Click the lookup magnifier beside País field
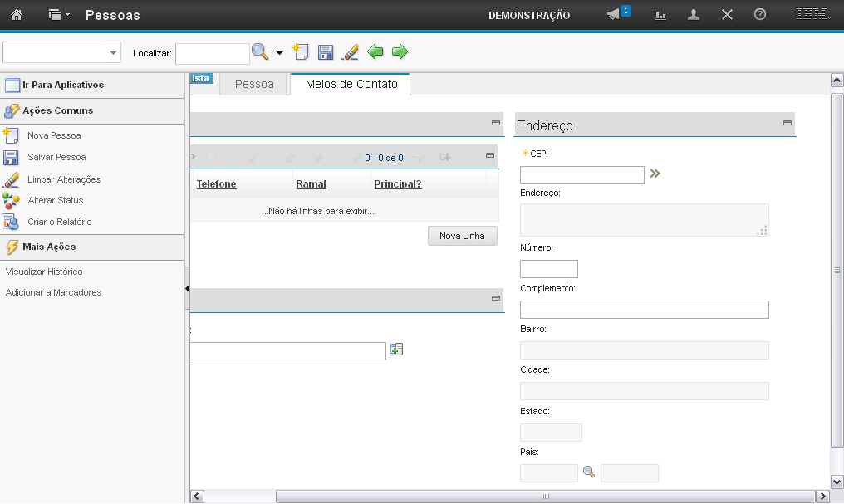Screen dimensions: 844x504 coord(589,472)
